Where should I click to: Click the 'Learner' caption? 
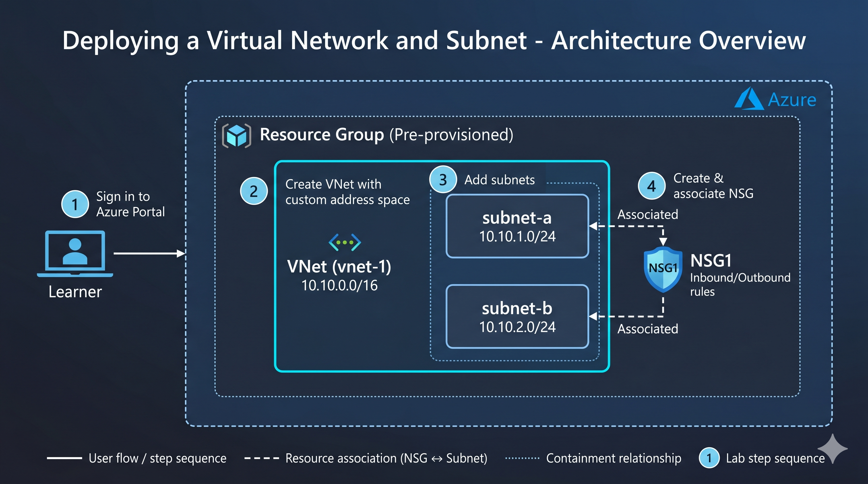[x=75, y=292]
